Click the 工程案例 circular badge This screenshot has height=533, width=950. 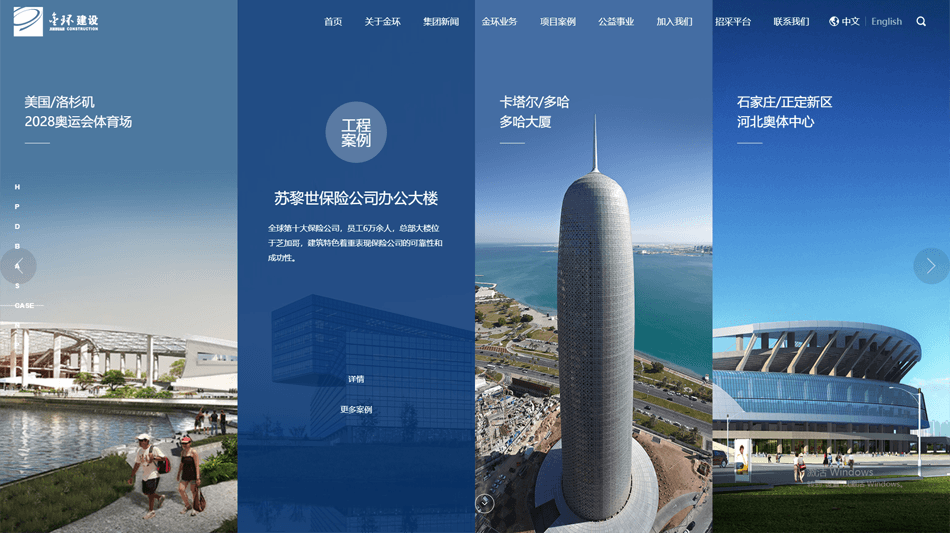click(356, 132)
